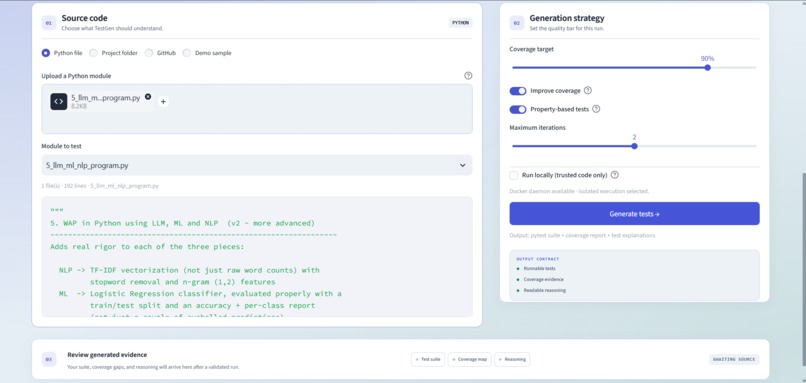The image size is (806, 383).
Task: Click code line '5. WAP in Python using LLM, ML and NLP'
Action: pyautogui.click(x=182, y=223)
